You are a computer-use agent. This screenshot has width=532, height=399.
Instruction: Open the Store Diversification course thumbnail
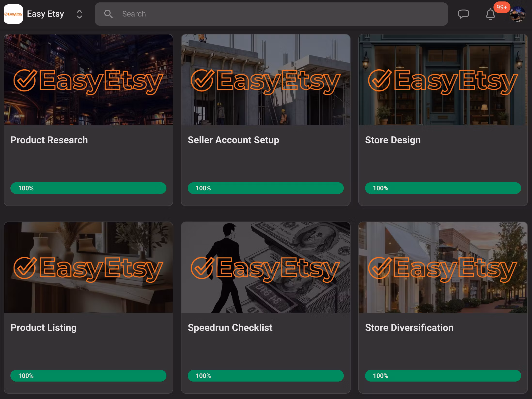pos(443,267)
